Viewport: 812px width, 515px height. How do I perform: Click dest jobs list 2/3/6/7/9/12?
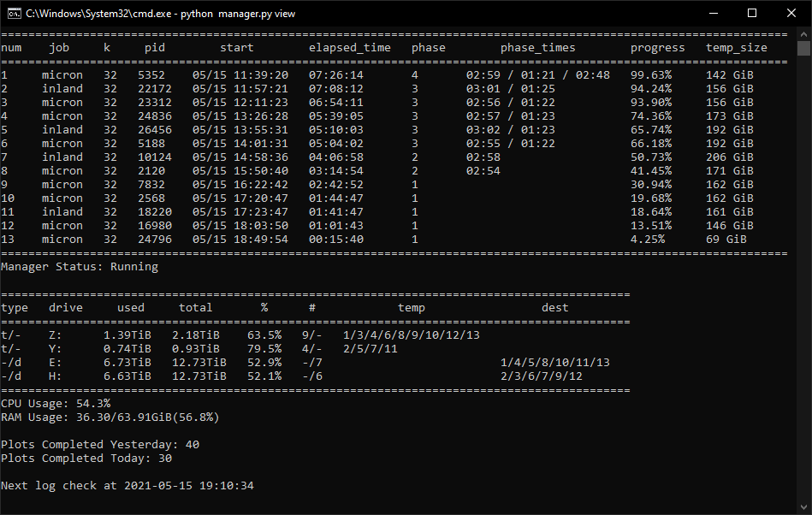click(541, 376)
